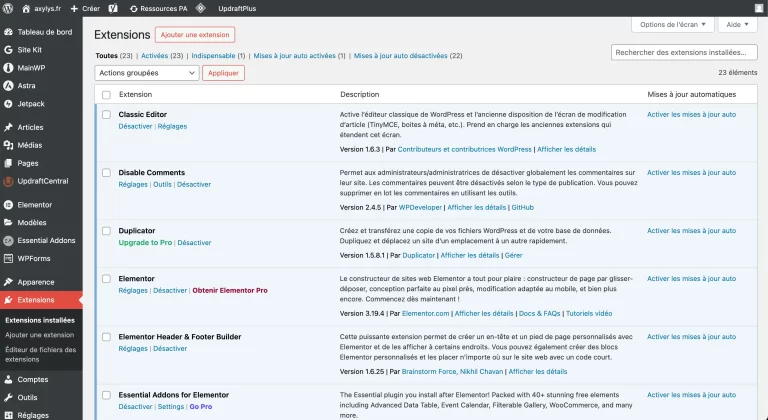
Task: Click the Tableau de bord dashboard icon
Action: coord(8,32)
